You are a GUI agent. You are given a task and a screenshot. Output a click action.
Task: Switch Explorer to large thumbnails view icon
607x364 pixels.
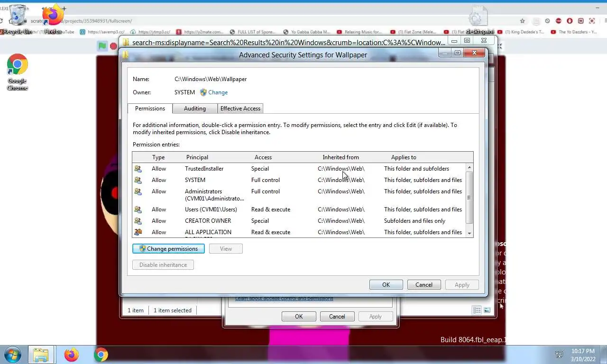[x=487, y=310]
